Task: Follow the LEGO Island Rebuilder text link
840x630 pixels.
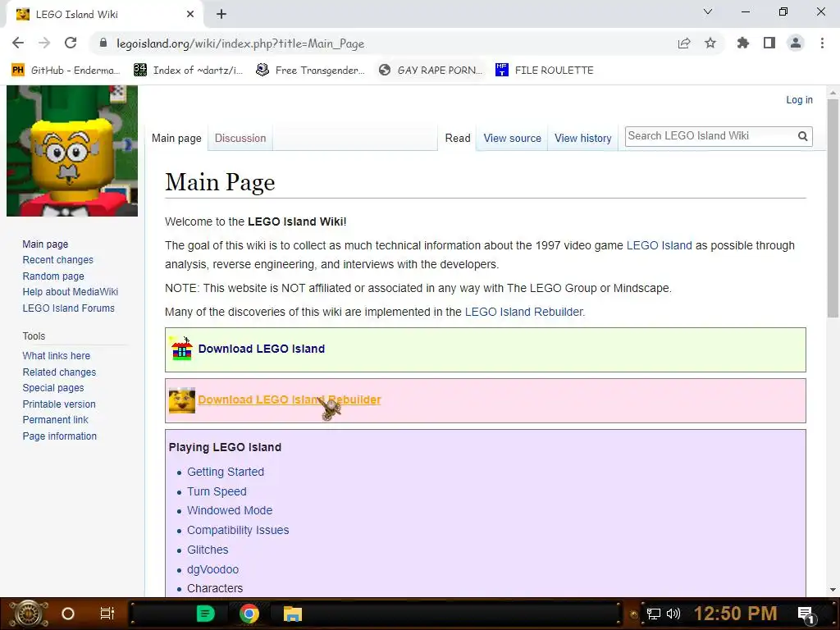Action: coord(523,312)
